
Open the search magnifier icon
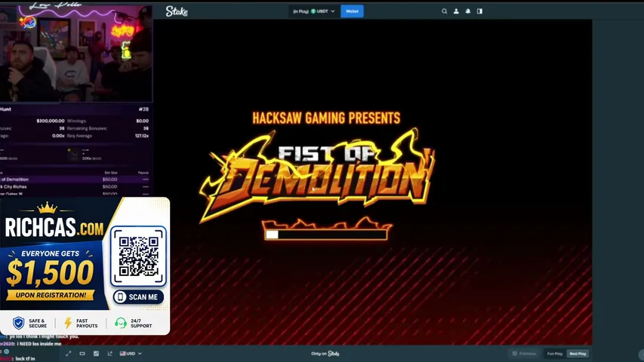445,11
